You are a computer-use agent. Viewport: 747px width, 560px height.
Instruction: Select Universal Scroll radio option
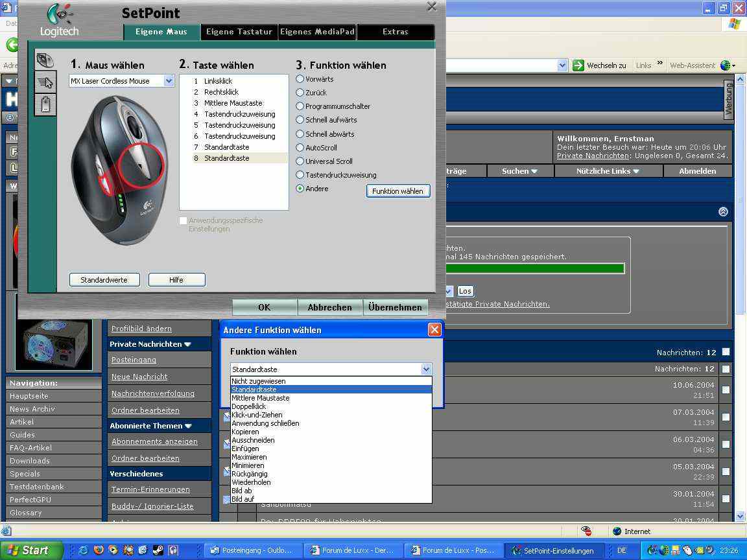[x=300, y=161]
